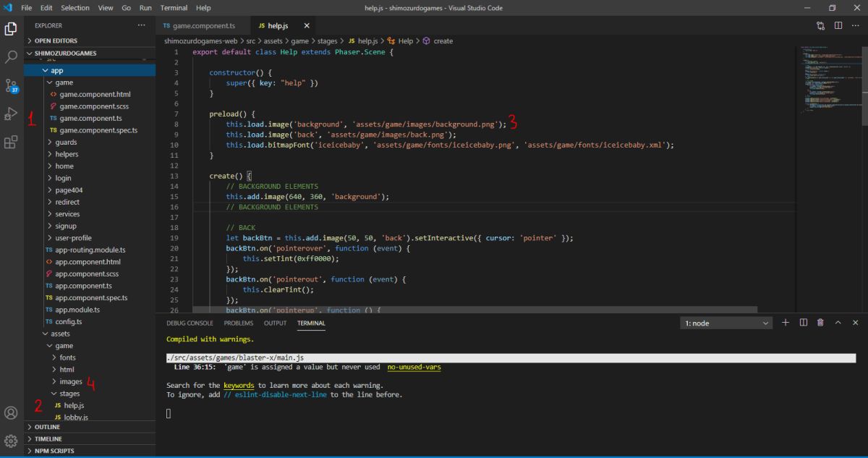Collapse the app folder

tap(90, 71)
